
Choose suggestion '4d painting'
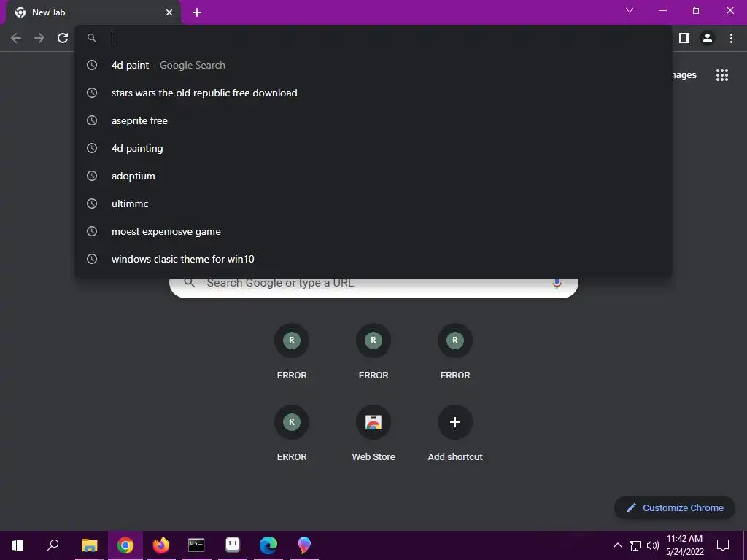pos(373,148)
